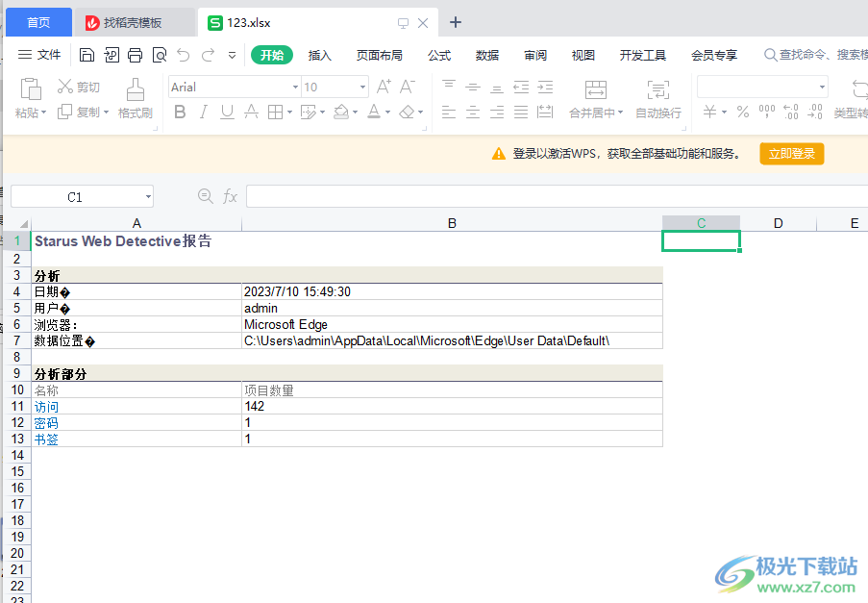Expand the Name Box C1 dropdown
The image size is (868, 603).
[148, 196]
